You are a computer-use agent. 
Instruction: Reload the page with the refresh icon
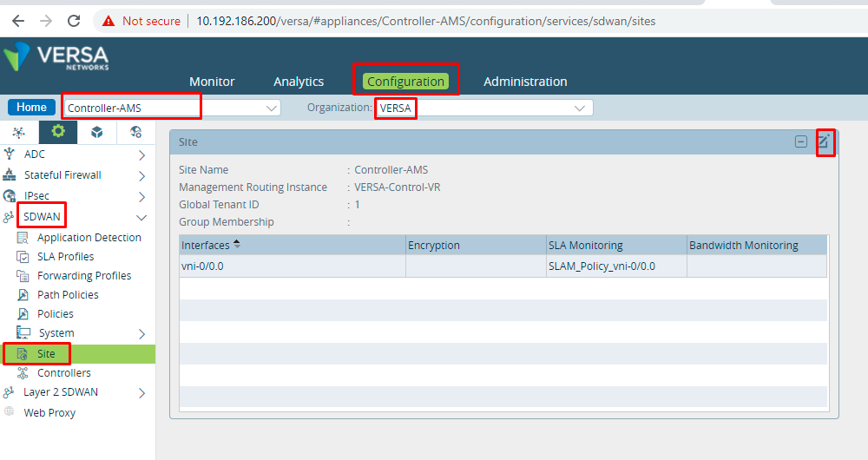tap(74, 21)
